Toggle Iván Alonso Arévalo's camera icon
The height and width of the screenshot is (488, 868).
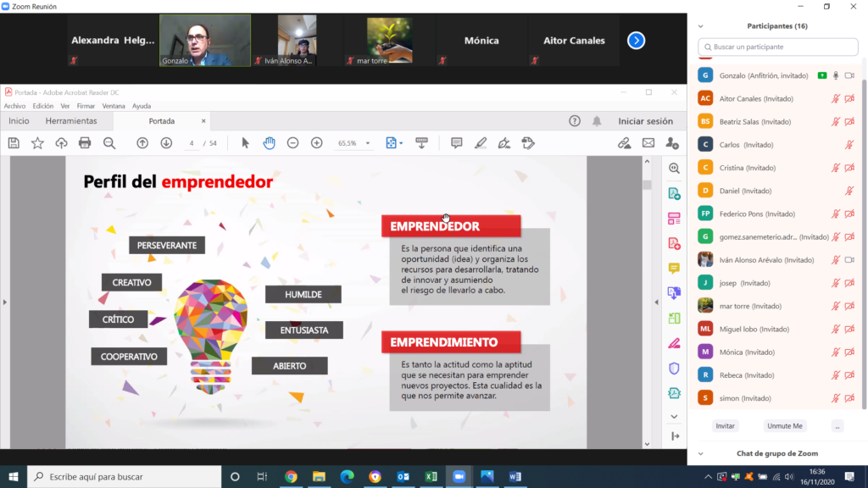(x=849, y=260)
